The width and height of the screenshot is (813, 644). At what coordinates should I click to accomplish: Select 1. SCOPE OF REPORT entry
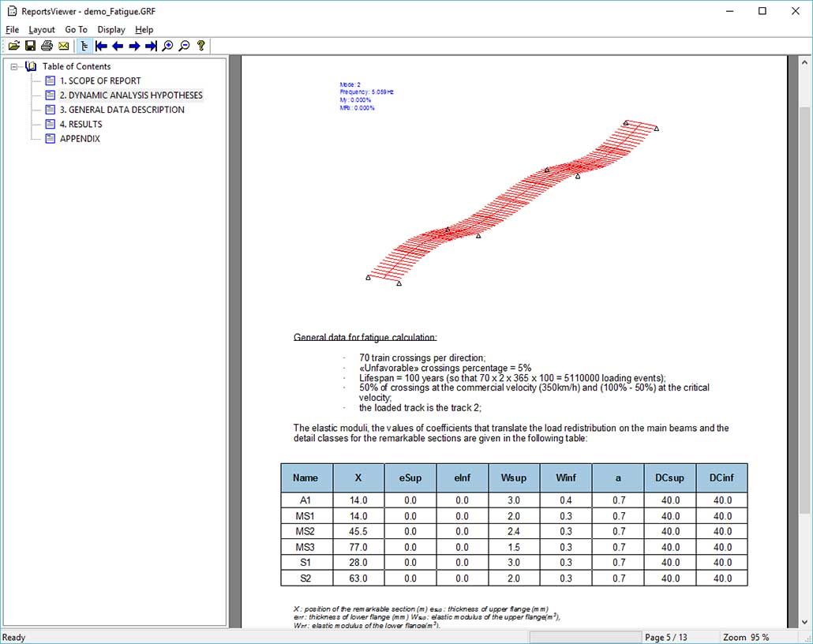point(100,80)
